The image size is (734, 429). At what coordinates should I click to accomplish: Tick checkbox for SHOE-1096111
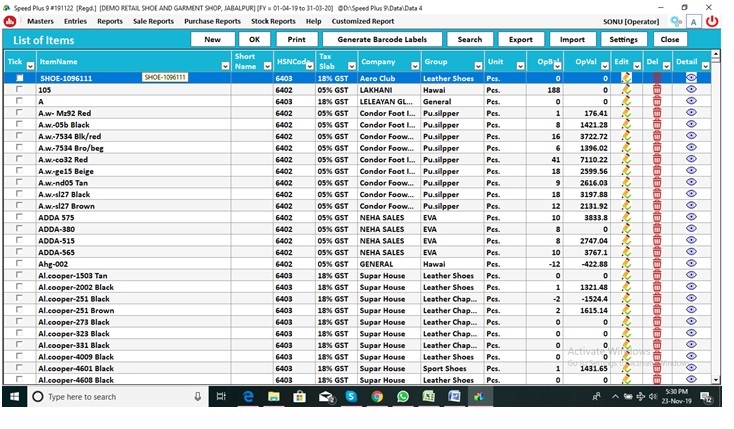pos(20,78)
